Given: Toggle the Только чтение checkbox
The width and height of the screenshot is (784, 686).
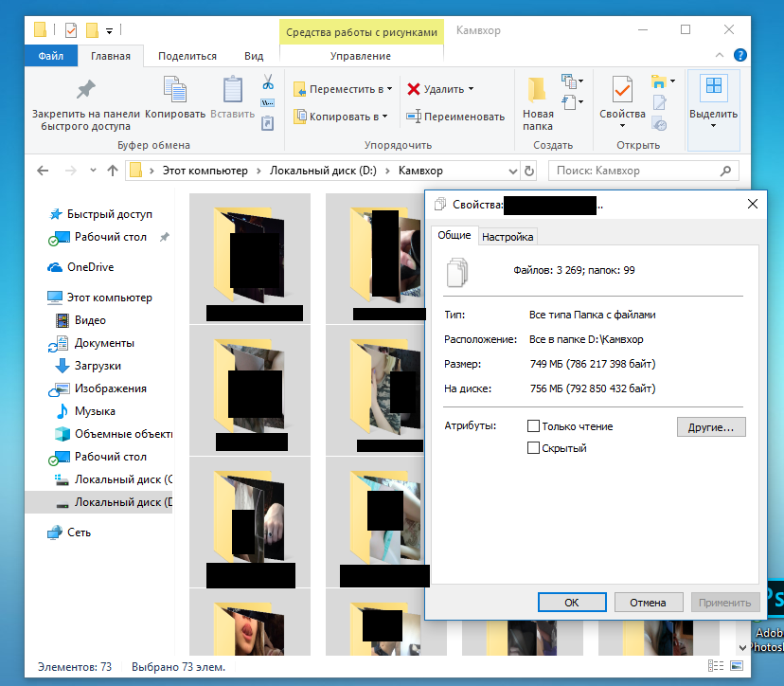Looking at the screenshot, I should click(x=533, y=426).
